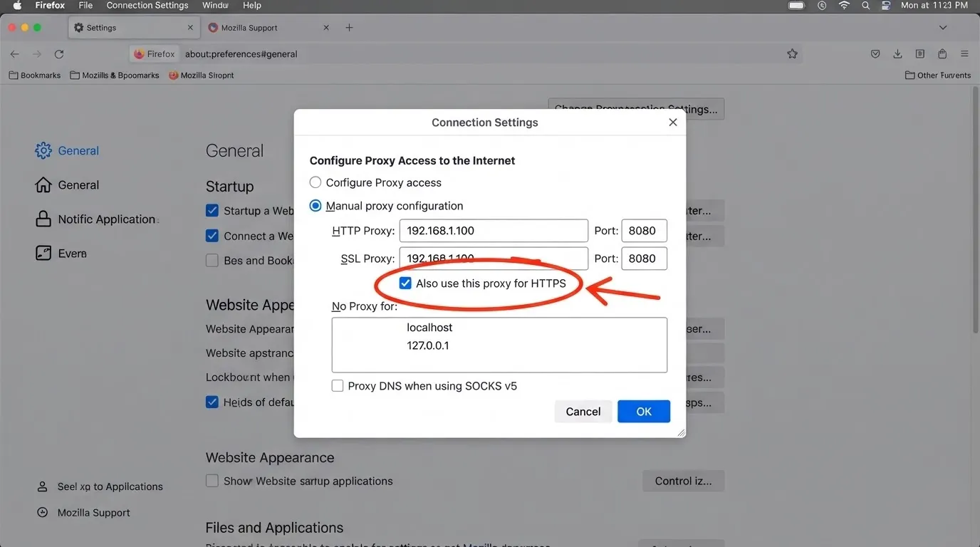Close the Connection Settings dialog
Viewport: 980px width, 547px height.
(x=672, y=123)
